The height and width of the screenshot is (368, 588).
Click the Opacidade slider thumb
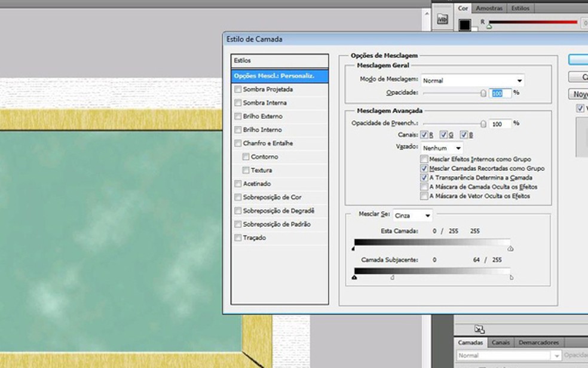483,93
